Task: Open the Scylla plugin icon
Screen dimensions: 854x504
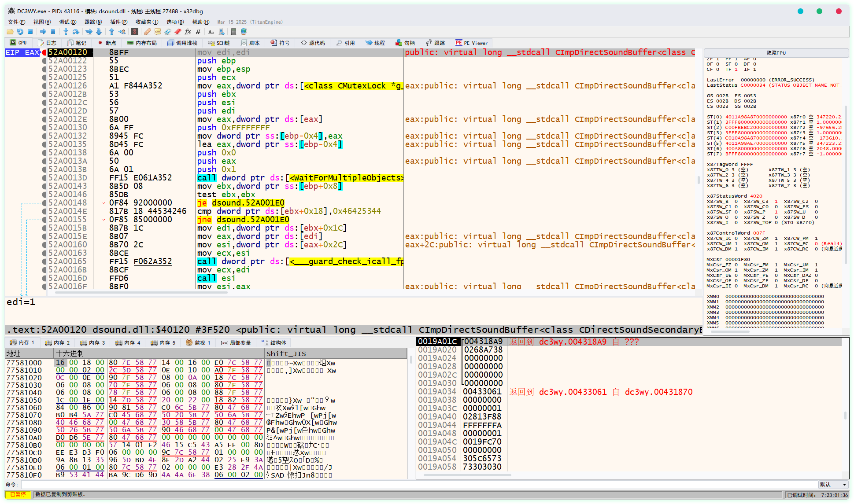Action: tap(135, 32)
